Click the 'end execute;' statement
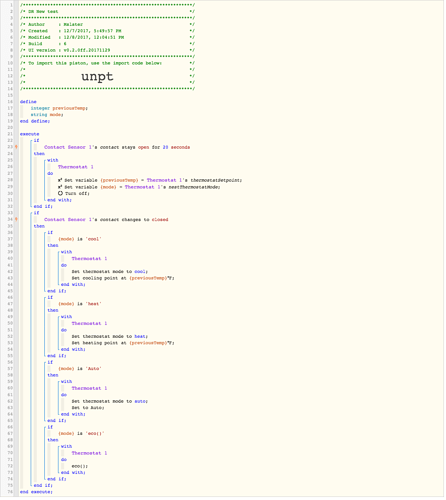This screenshot has width=446, height=500. [x=36, y=493]
